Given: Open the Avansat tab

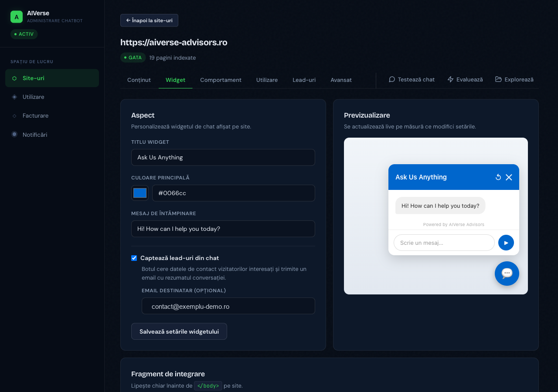Looking at the screenshot, I should [341, 80].
